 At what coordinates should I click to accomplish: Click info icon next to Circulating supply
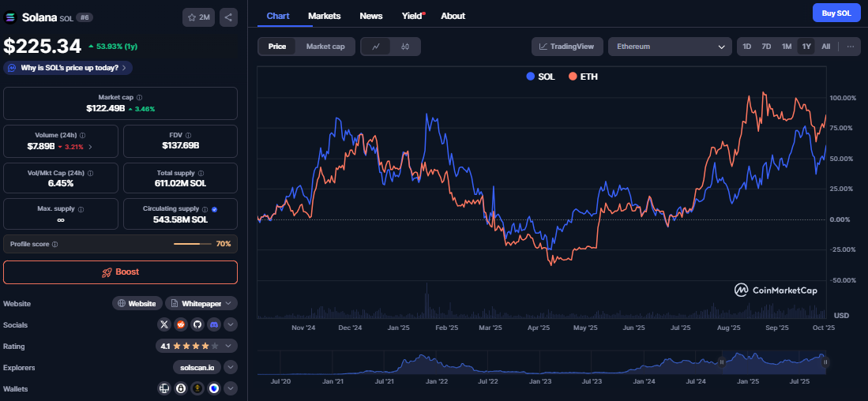(206, 210)
